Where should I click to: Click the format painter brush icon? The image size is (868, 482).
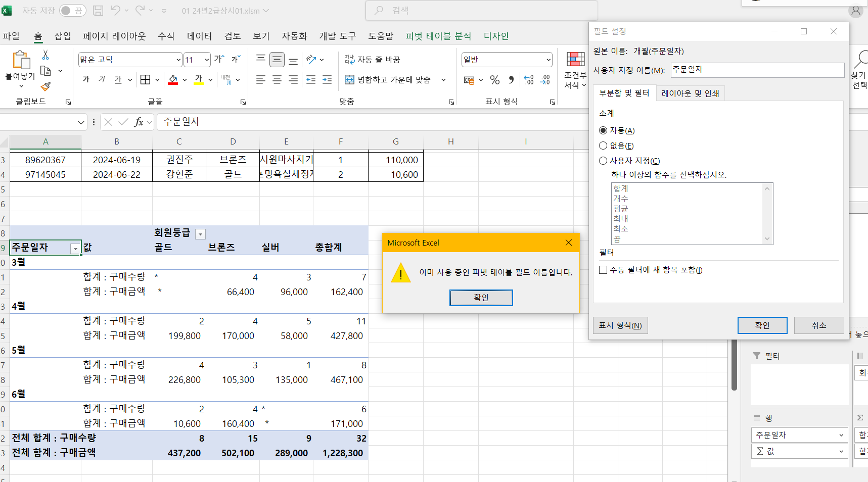(45, 87)
